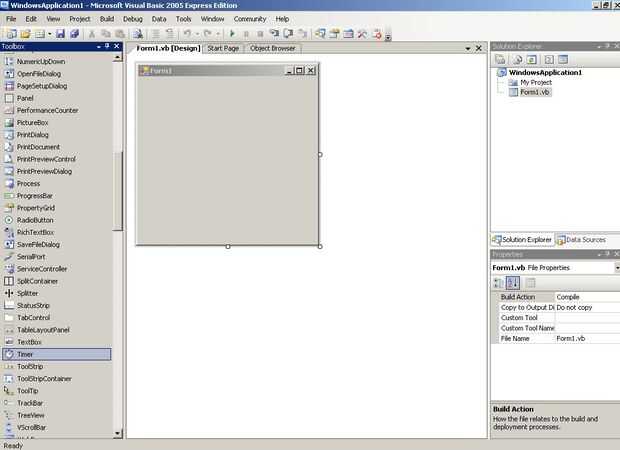620x450 pixels.
Task: Click the form's bottom-right resize handle
Action: (x=320, y=246)
